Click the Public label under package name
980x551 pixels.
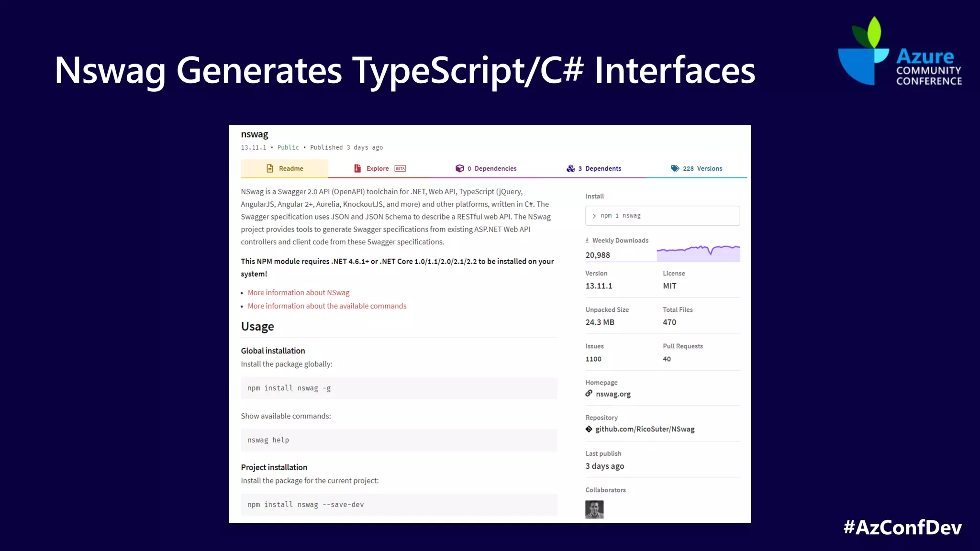[288, 147]
